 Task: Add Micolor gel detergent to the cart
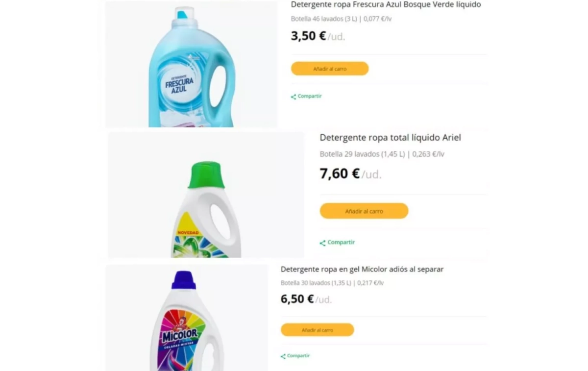click(318, 330)
